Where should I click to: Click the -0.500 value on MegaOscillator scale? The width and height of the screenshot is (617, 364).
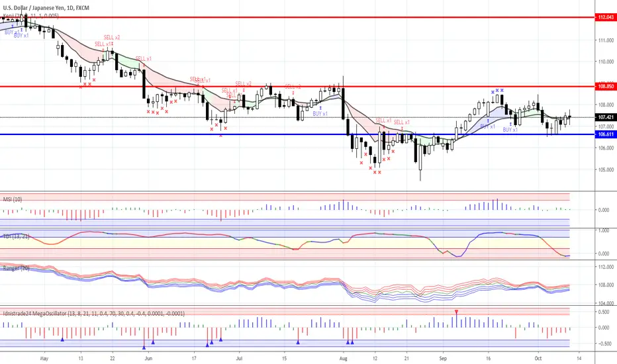click(604, 343)
